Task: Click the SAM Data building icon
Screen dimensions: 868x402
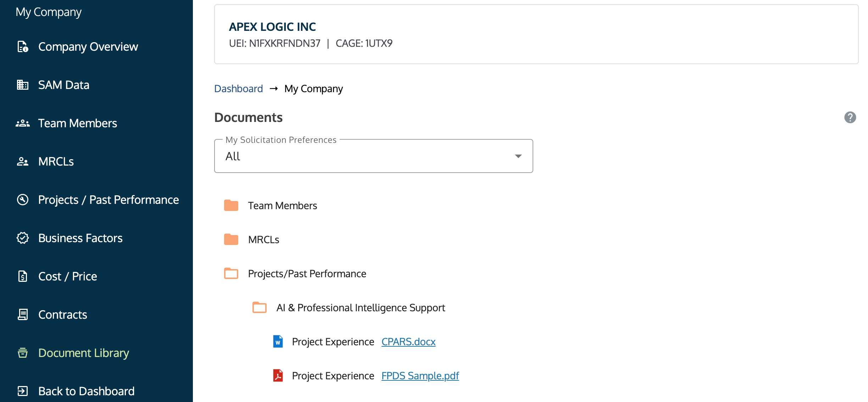Action: 23,85
